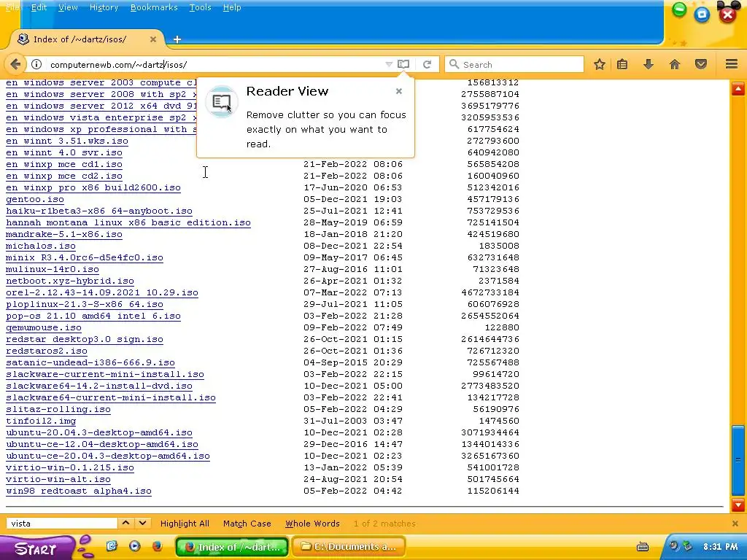Open the Bookmarks menu
Image resolution: width=747 pixels, height=560 pixels.
click(154, 7)
